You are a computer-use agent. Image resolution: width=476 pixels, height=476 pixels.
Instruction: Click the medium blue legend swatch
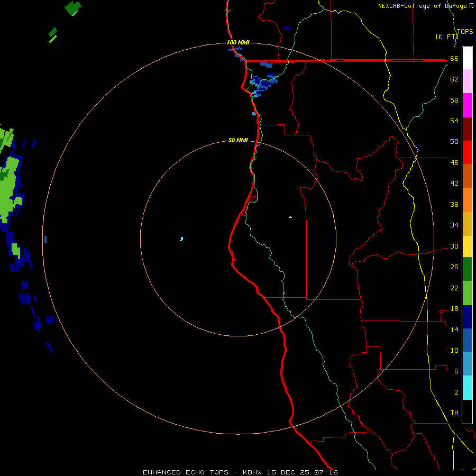[x=467, y=340]
